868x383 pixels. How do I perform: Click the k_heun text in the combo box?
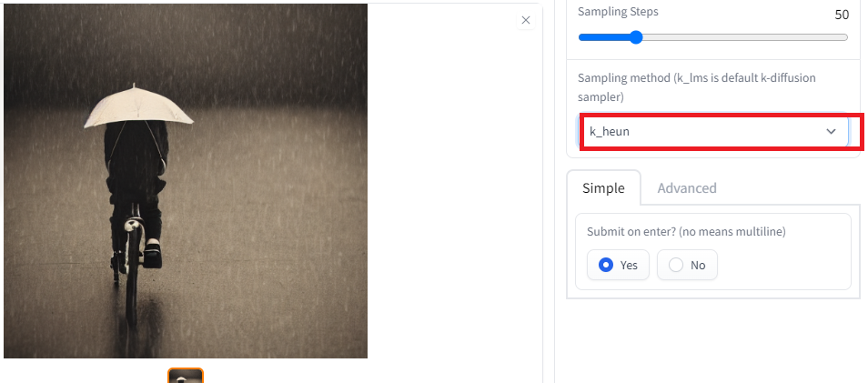tap(610, 132)
